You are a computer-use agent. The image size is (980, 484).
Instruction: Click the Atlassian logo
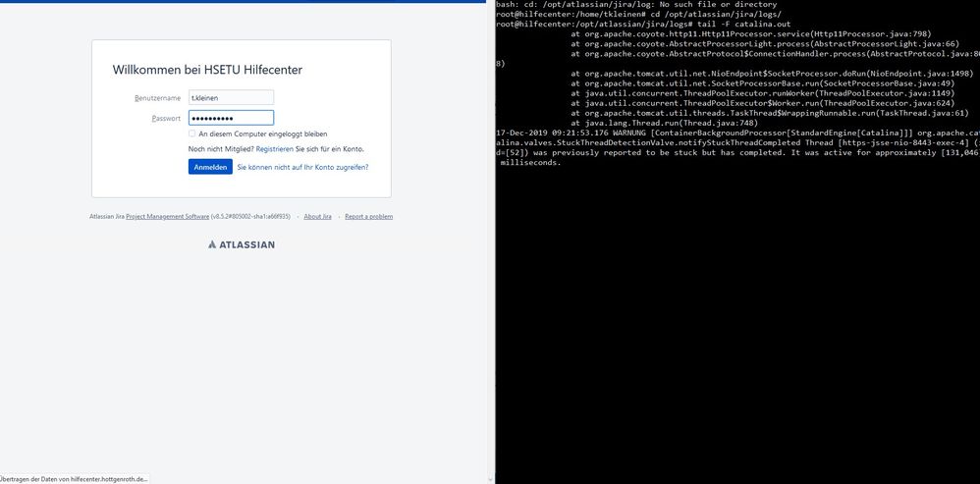coord(242,244)
